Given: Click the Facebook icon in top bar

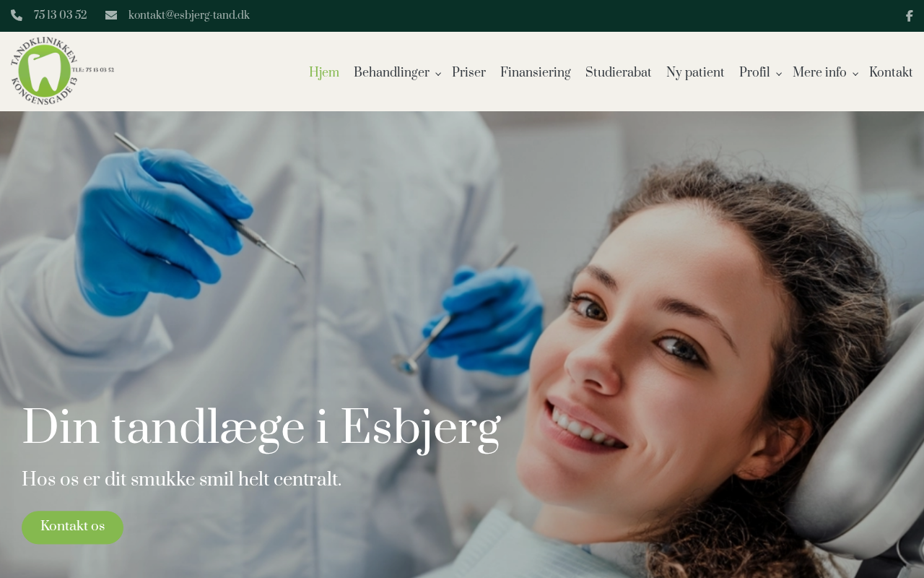Looking at the screenshot, I should coord(909,16).
